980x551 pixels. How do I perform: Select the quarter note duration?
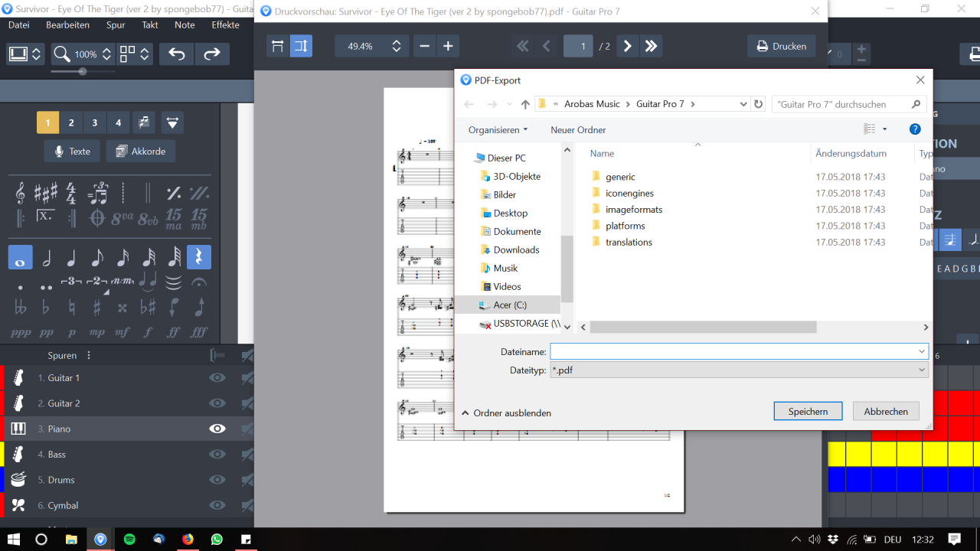pos(71,258)
